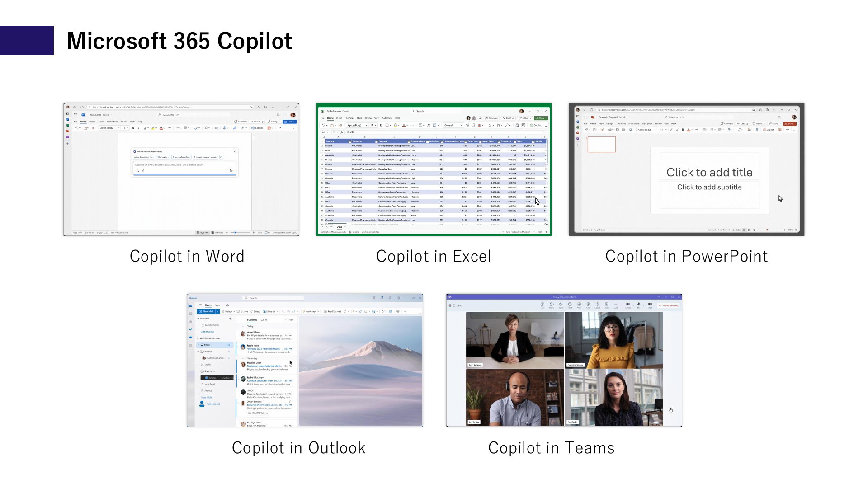
Task: Click the Present button in PowerPoint
Action: pos(758,123)
